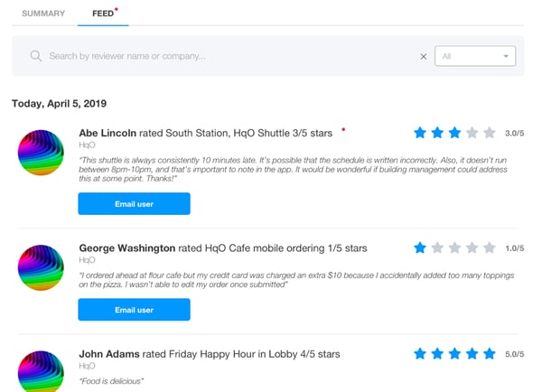The image size is (542, 392).
Task: Click John Adams' rainbow avatar
Action: click(x=41, y=371)
